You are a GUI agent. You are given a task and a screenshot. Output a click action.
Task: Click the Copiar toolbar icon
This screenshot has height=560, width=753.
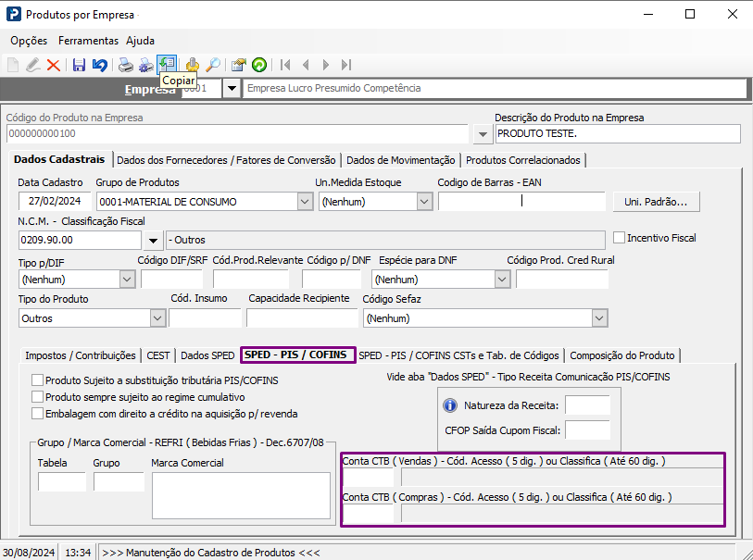(167, 63)
